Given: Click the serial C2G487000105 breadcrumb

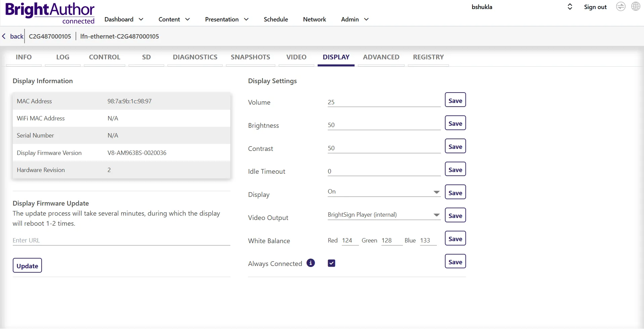Looking at the screenshot, I should [50, 36].
